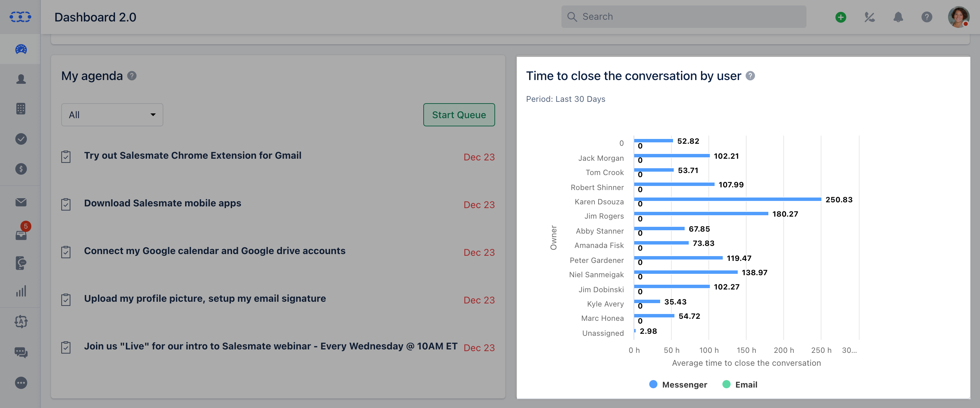Click Kyle Avery owner label
This screenshot has width=980, height=408.
tap(605, 304)
